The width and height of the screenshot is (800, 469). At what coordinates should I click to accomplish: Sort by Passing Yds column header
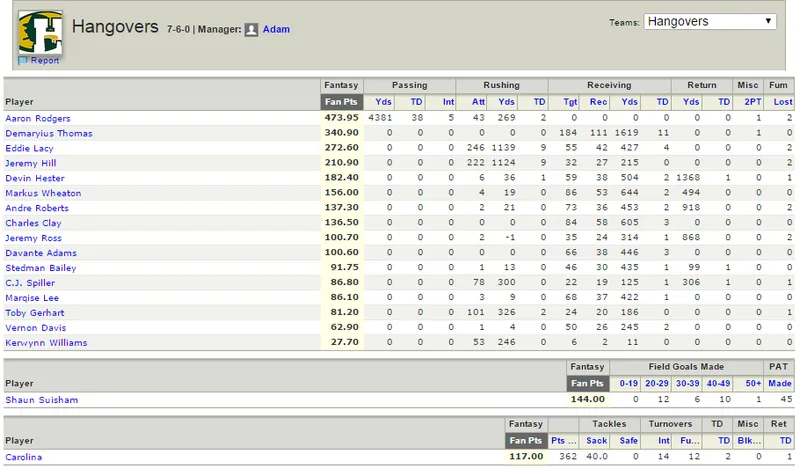383,102
